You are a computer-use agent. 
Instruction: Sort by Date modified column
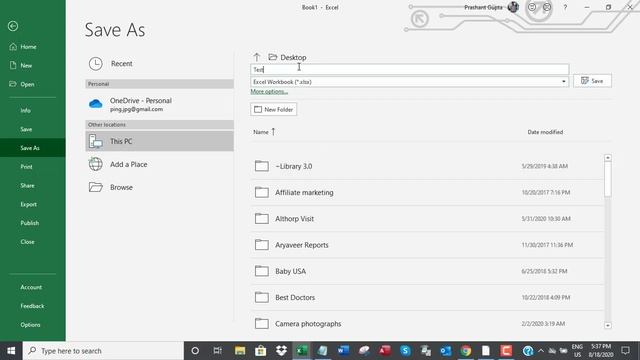[x=545, y=132]
